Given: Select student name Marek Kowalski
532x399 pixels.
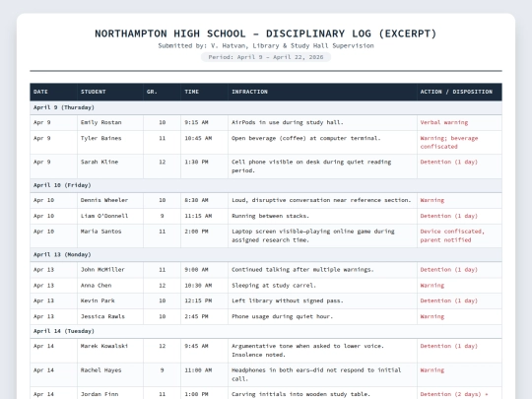Looking at the screenshot, I should tap(104, 346).
